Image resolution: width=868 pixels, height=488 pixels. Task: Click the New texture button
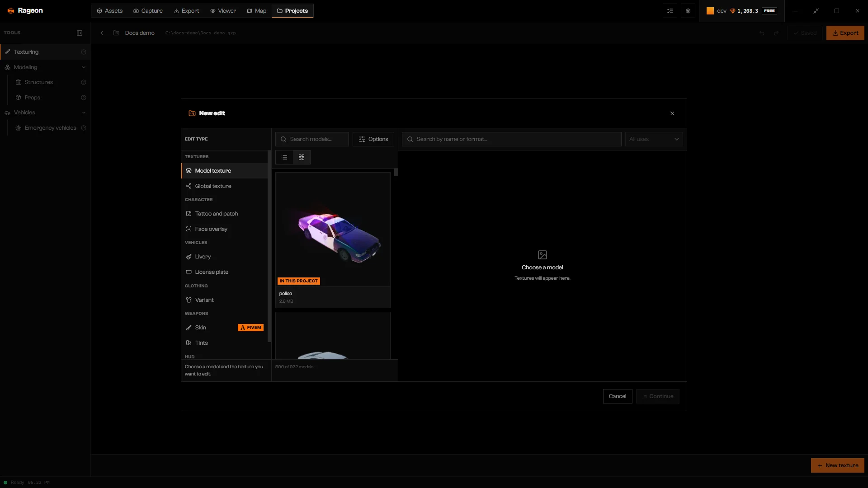click(838, 465)
